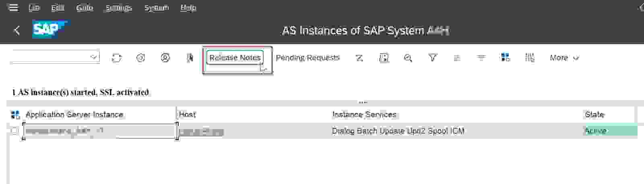
Task: Open the hamburger menu icon
Action: pyautogui.click(x=13, y=8)
